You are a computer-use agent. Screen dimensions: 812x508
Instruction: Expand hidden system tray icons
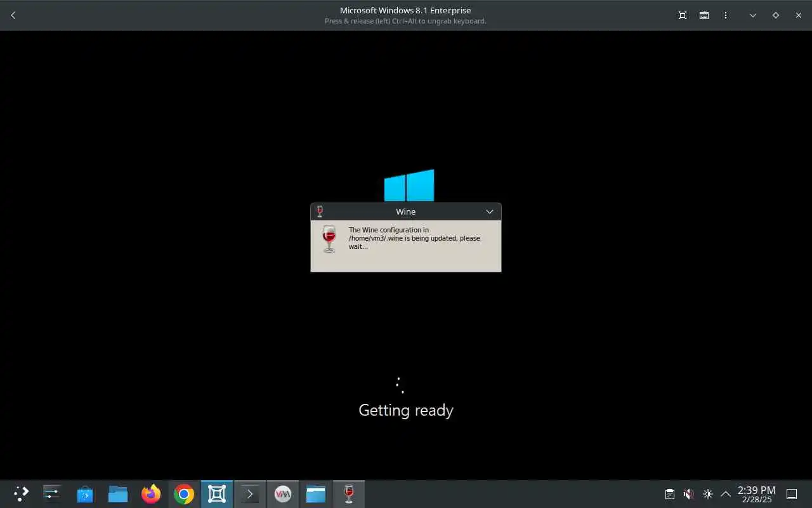click(726, 494)
